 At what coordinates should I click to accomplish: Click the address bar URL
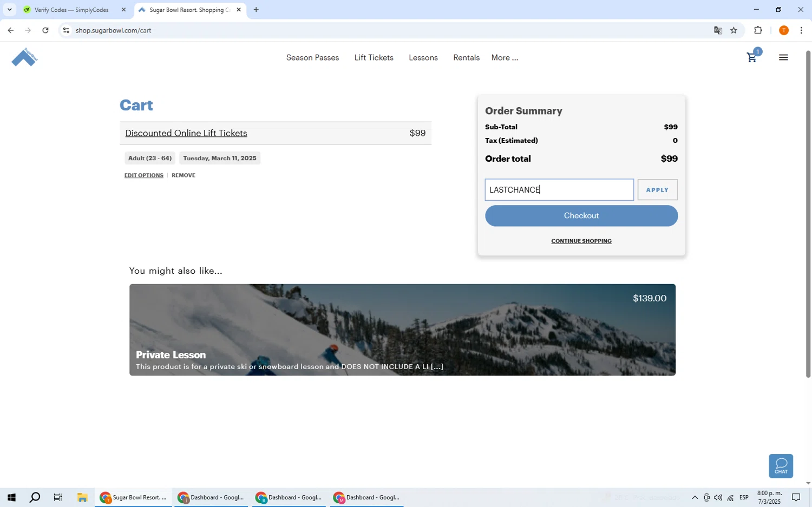pos(114,30)
